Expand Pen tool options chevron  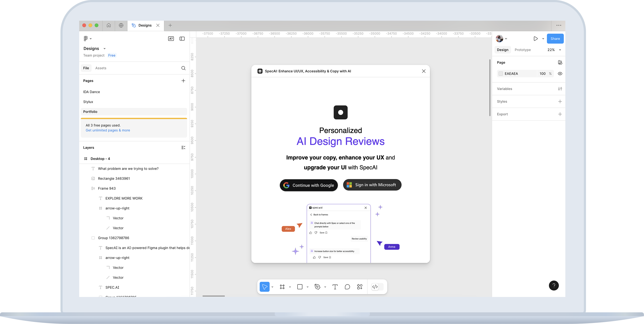tap(325, 287)
